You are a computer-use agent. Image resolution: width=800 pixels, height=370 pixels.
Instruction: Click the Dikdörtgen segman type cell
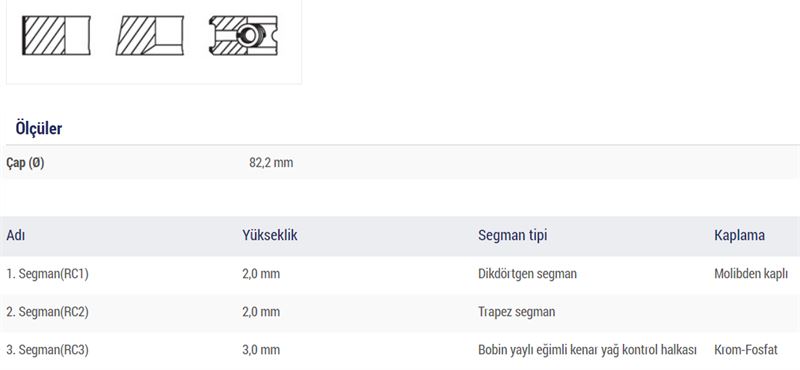click(528, 274)
